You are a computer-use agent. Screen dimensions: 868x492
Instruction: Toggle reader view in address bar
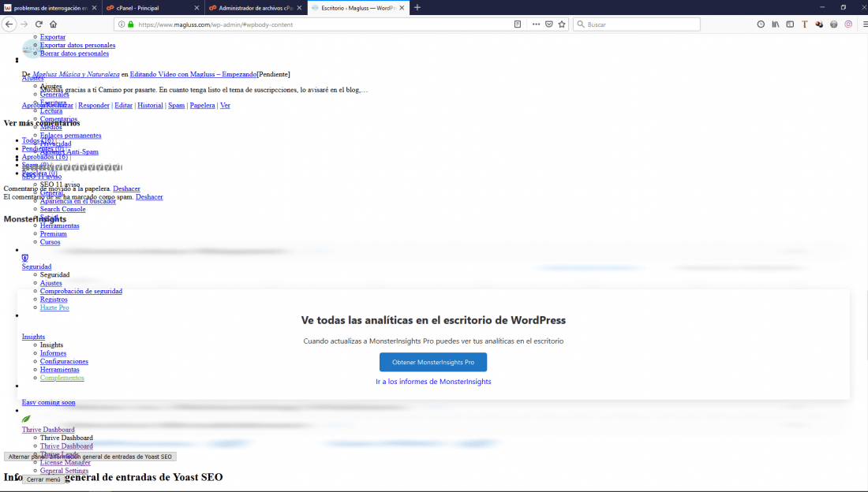tap(518, 24)
